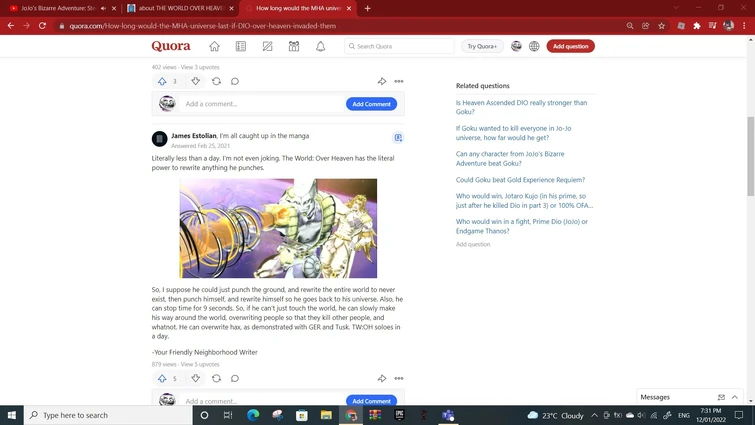The image size is (755, 425).
Task: Click the Quora logo
Action: tap(171, 46)
